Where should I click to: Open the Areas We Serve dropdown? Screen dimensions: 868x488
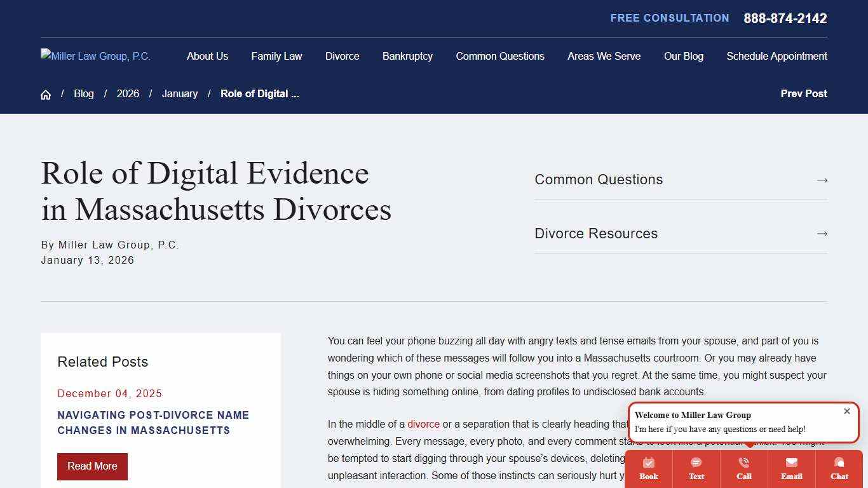pos(604,56)
